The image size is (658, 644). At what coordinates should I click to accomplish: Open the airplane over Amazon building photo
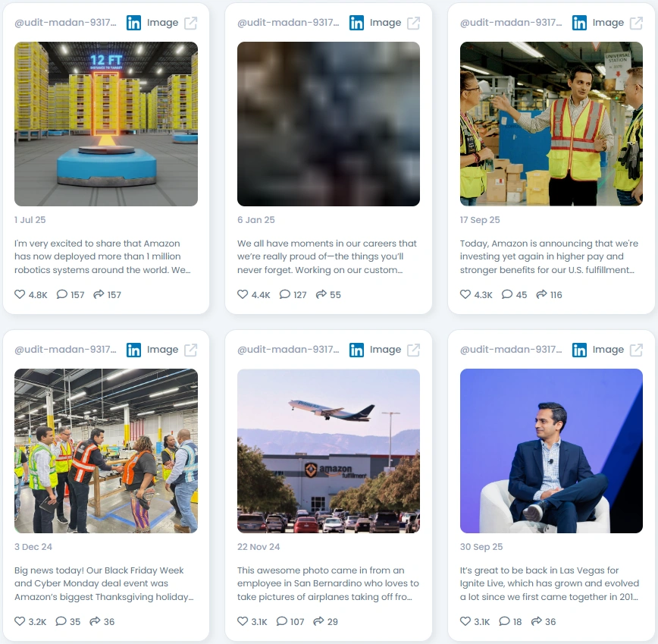(x=328, y=451)
